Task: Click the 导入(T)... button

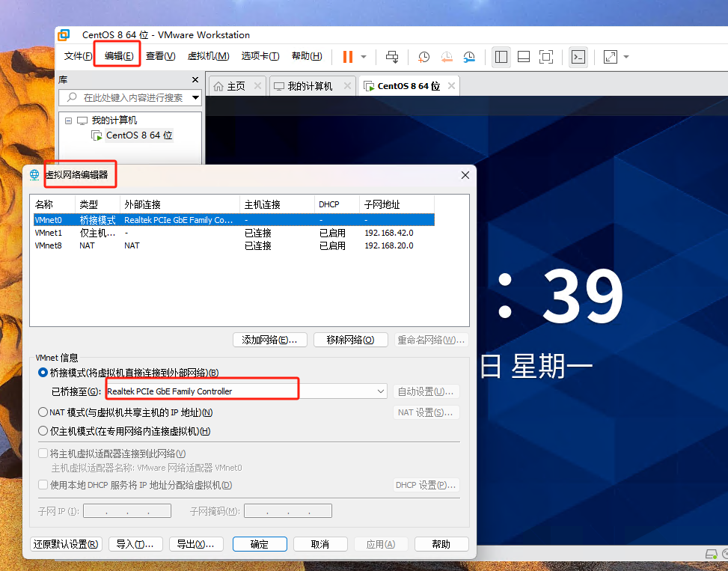Action: point(135,544)
